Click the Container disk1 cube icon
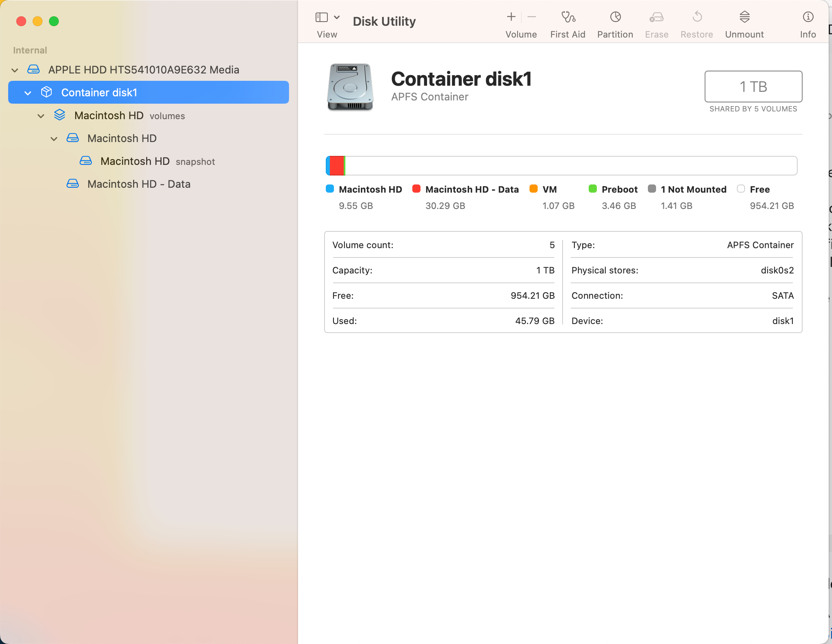 (47, 92)
